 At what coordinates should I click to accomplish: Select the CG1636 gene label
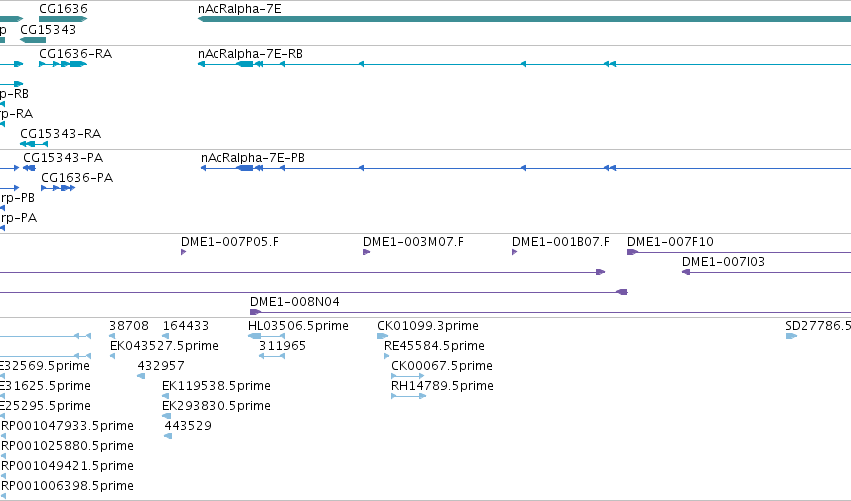pyautogui.click(x=63, y=9)
